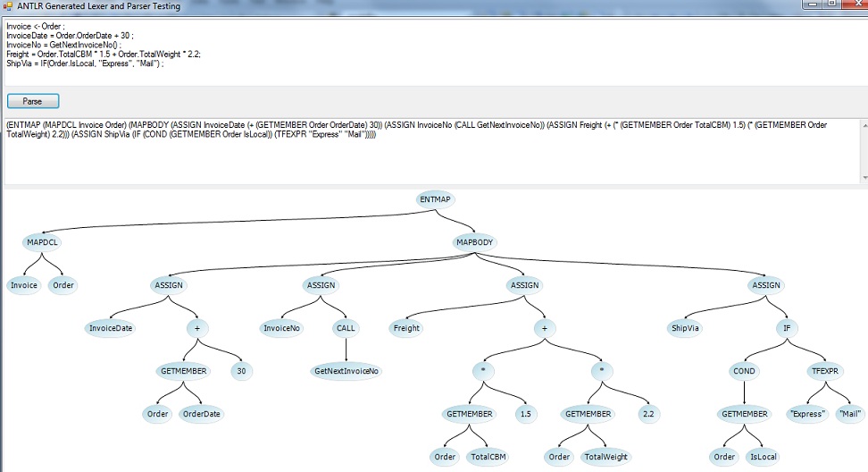This screenshot has width=868, height=472.
Task: Select the COND node
Action: coord(744,371)
